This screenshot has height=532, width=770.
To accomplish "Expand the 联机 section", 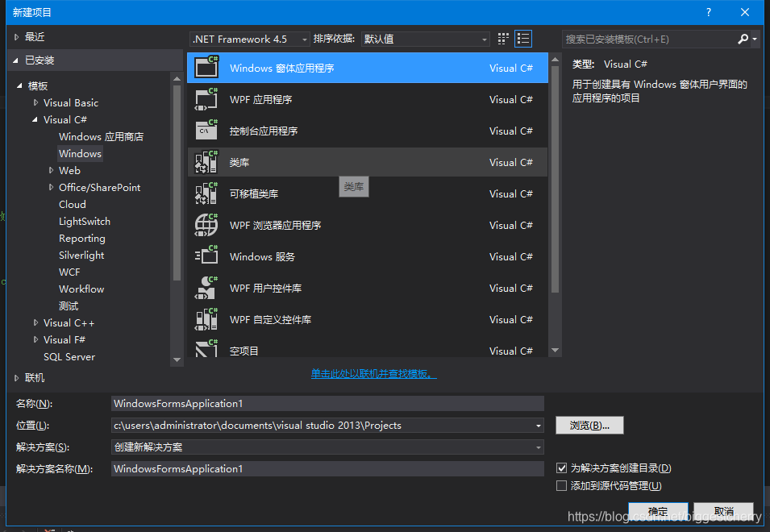I will (16, 378).
